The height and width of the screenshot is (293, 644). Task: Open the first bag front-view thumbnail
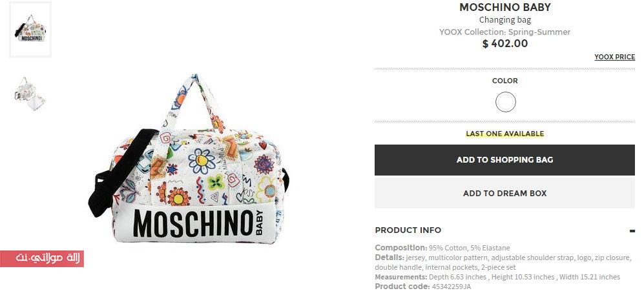(x=30, y=29)
